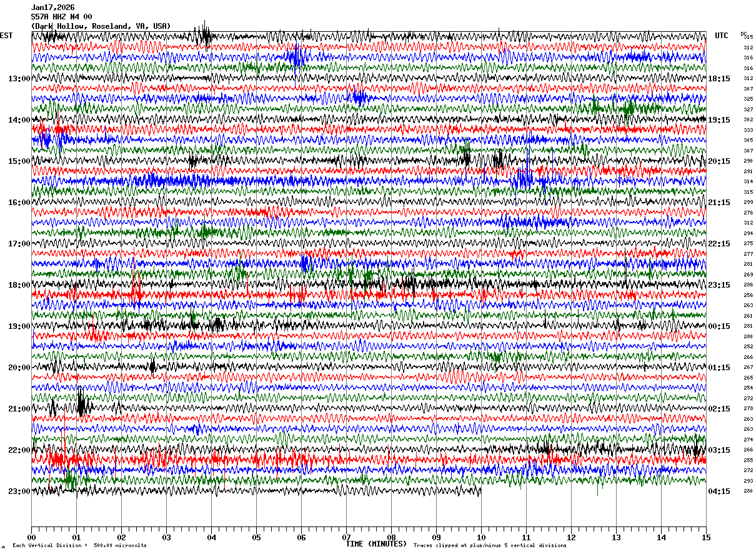Viewport: 756px width, 554px height.
Task: Click the DC offset value 302
Action: 748,119
